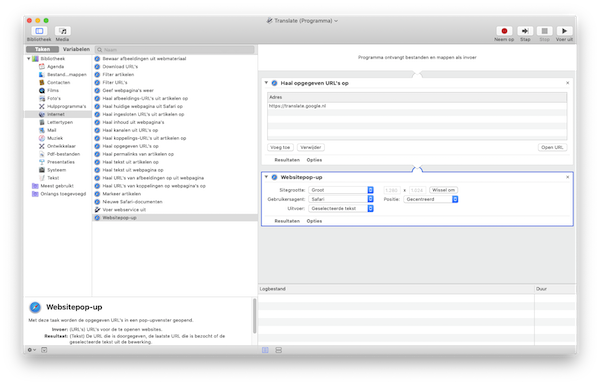Open the Media browser button

(62, 31)
